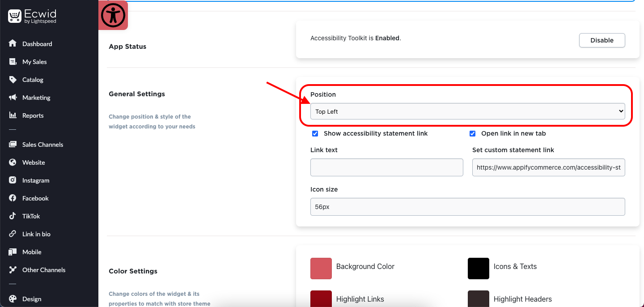Click the Design palette icon
This screenshot has height=307, width=644.
(x=13, y=298)
